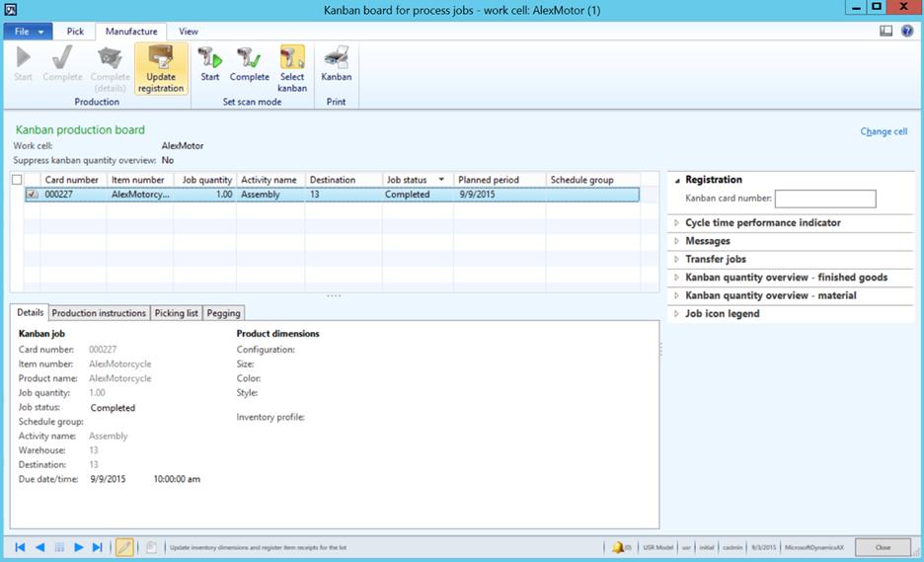Go to first record in status bar
The width and height of the screenshot is (924, 562).
20,547
